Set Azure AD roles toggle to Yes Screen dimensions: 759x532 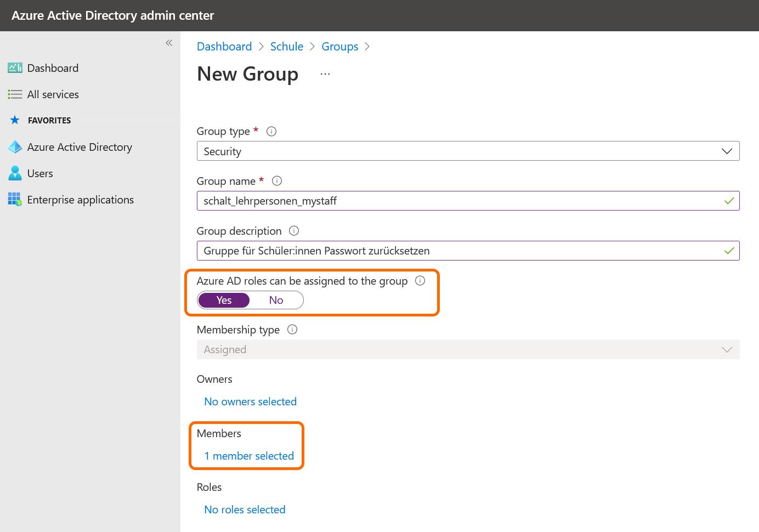224,301
